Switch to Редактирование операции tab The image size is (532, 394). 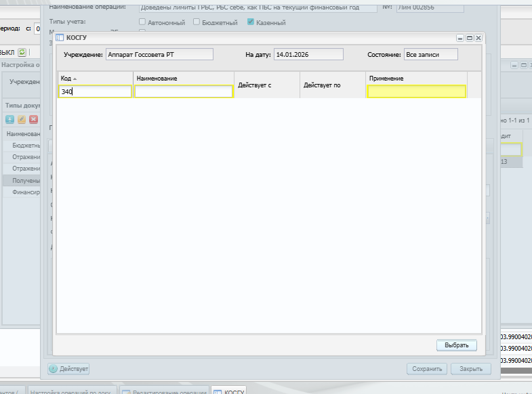[164, 390]
